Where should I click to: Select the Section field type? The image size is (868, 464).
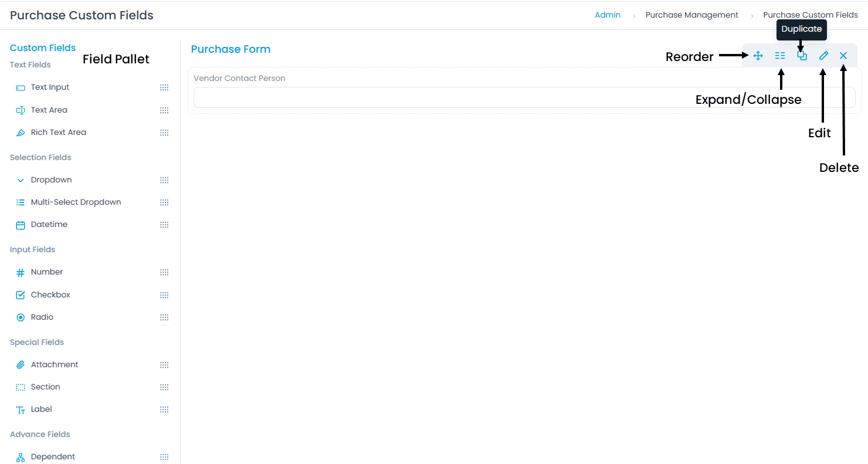point(45,387)
